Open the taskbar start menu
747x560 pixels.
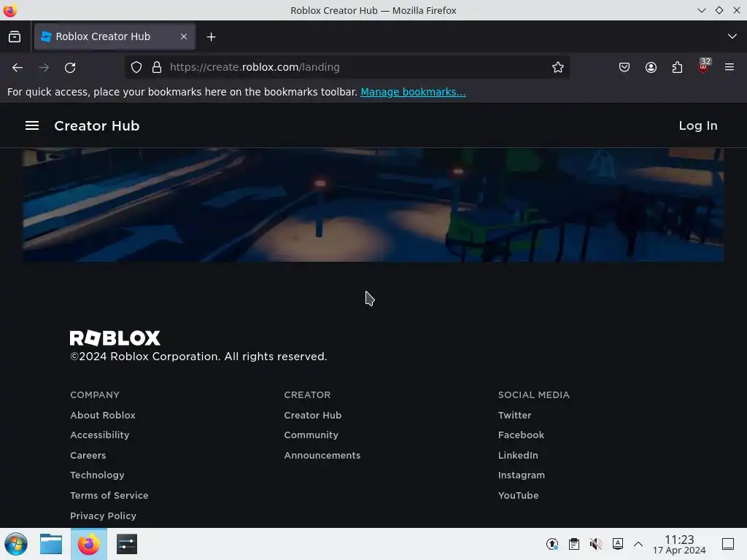coord(16,544)
